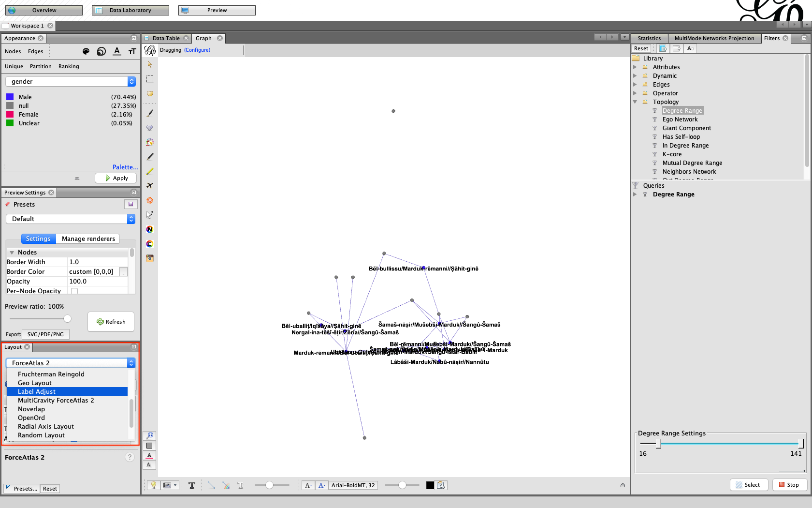Click the chain-link icon left of Apply
The image size is (812, 508).
(x=77, y=178)
